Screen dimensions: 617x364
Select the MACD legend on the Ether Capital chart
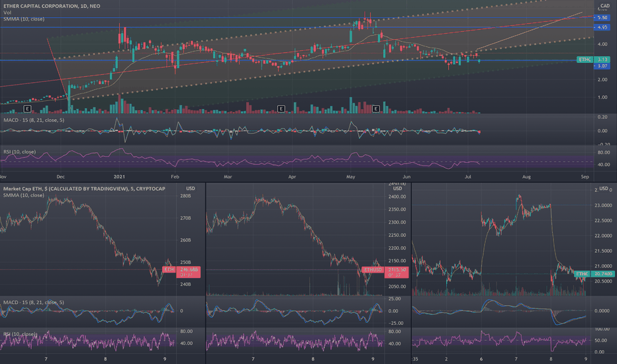click(x=34, y=120)
